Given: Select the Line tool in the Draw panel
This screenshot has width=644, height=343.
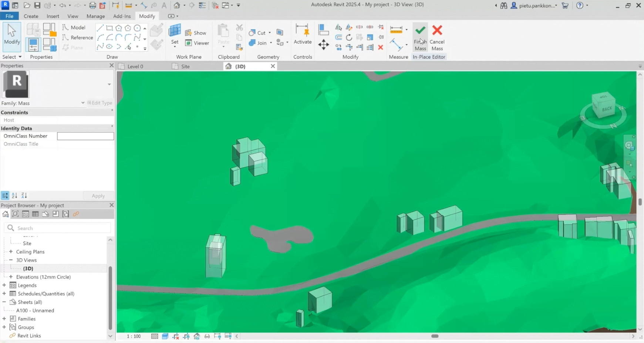Looking at the screenshot, I should pyautogui.click(x=100, y=28).
